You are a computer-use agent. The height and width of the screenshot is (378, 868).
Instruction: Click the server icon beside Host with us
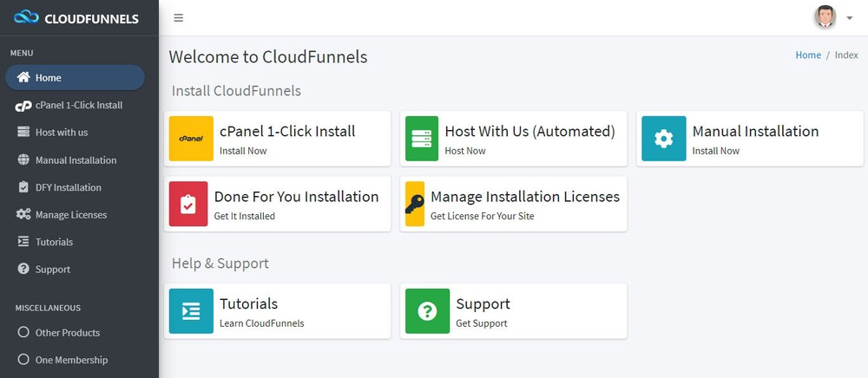pyautogui.click(x=23, y=132)
